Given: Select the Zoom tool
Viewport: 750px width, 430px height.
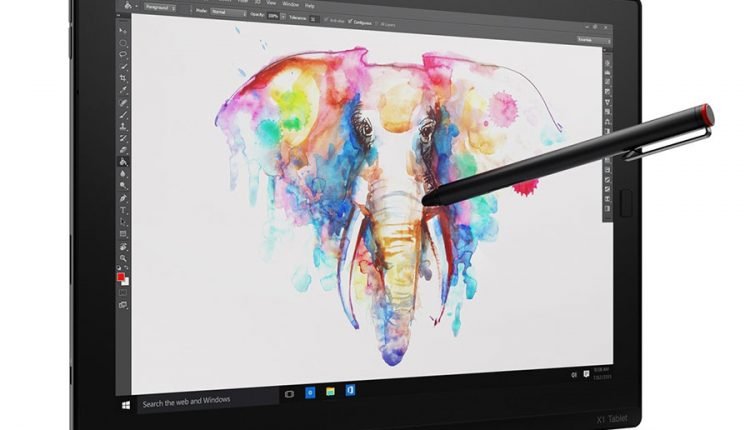Looking at the screenshot, I should (122, 258).
